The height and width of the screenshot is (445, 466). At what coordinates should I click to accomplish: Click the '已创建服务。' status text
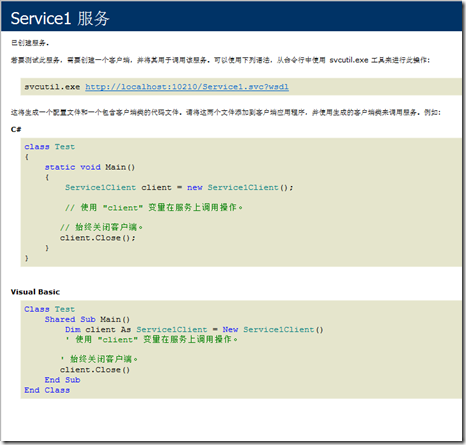point(30,43)
